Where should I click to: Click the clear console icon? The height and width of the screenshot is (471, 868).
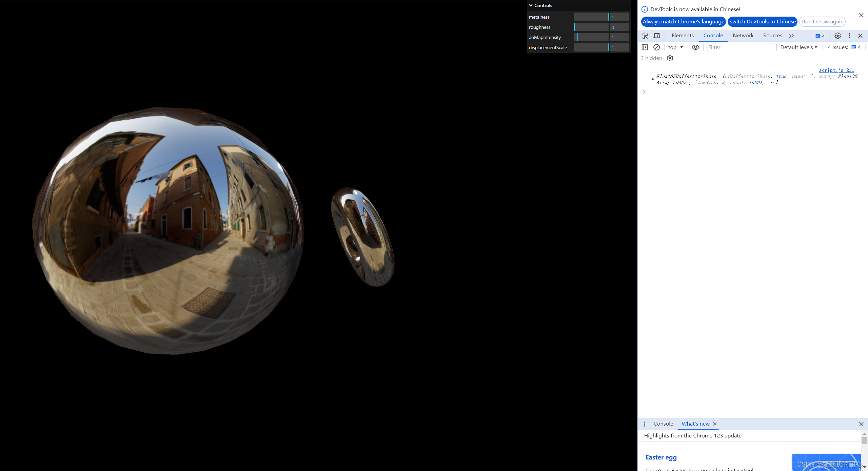click(656, 47)
